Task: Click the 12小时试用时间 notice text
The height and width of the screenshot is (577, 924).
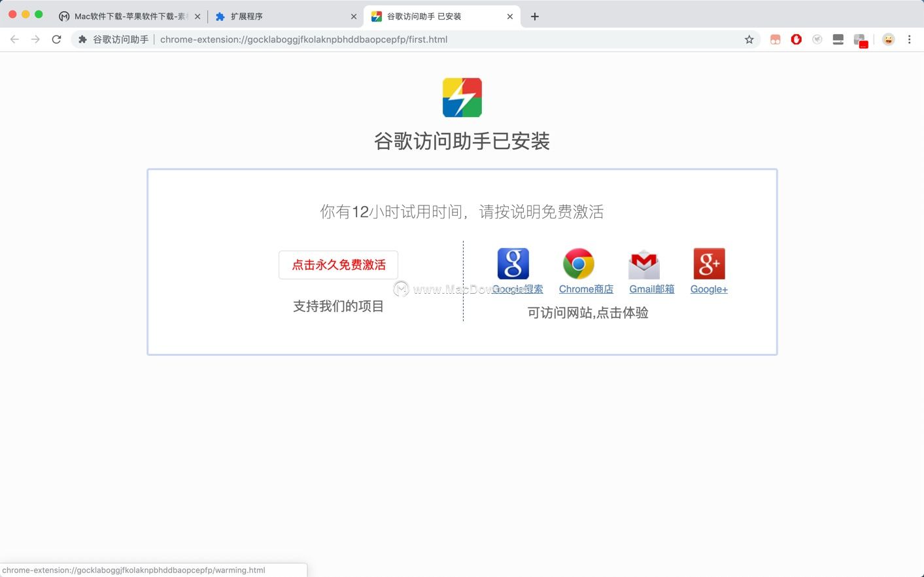Action: point(462,212)
